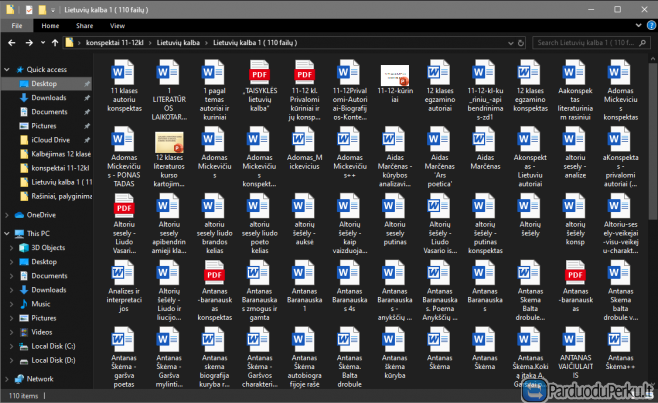This screenshot has width=658, height=403.
Task: Open the File menu tab
Action: [17, 25]
